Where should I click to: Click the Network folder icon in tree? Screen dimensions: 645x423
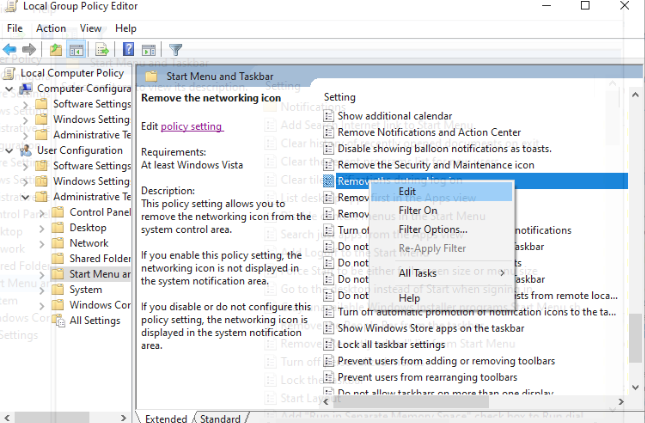(x=58, y=243)
